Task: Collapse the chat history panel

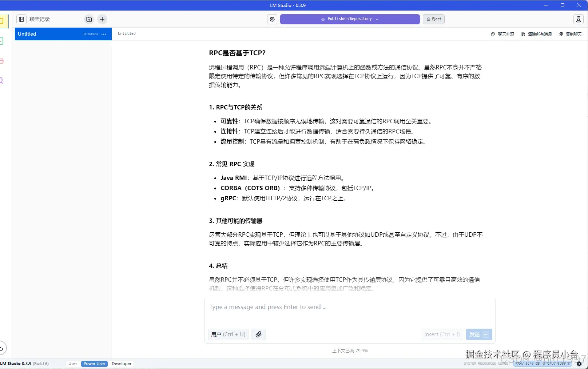Action: coord(21,19)
